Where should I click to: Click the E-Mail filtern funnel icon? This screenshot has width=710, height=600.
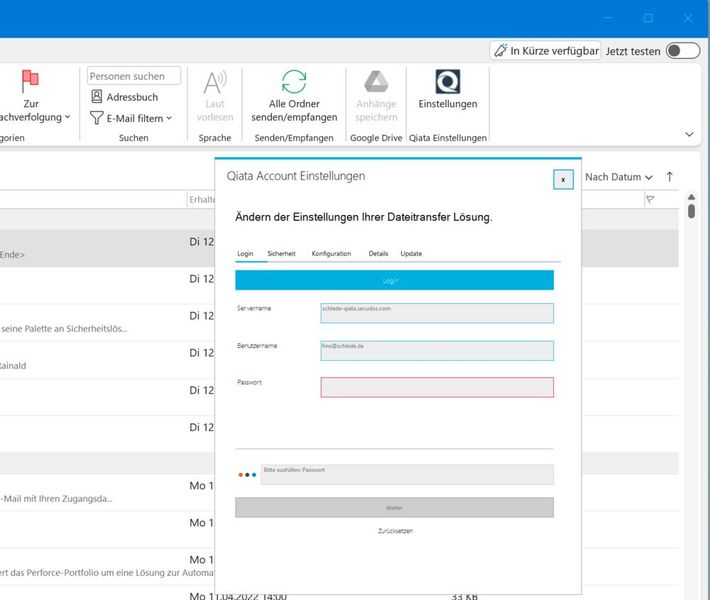point(96,118)
